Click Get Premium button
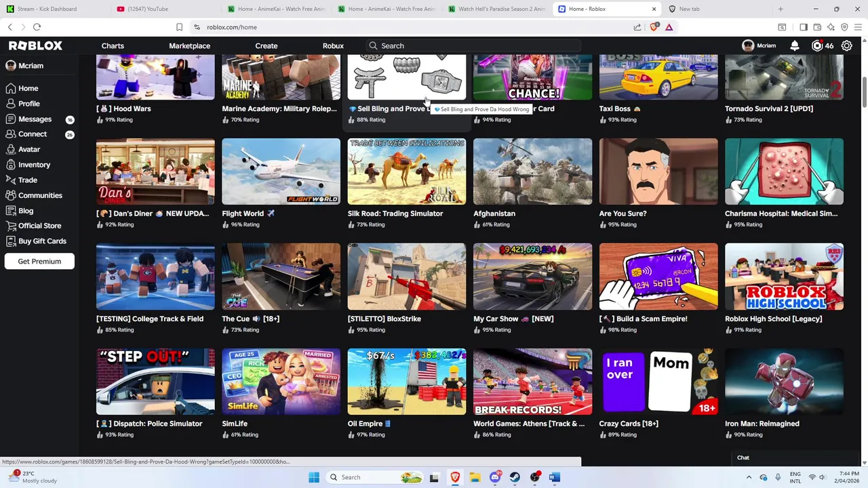This screenshot has width=868, height=488. tap(39, 262)
